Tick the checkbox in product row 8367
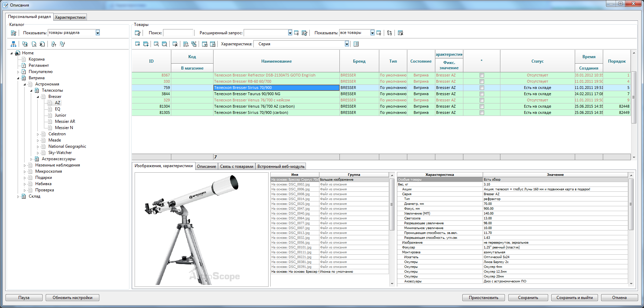This screenshot has width=644, height=308. click(x=482, y=75)
